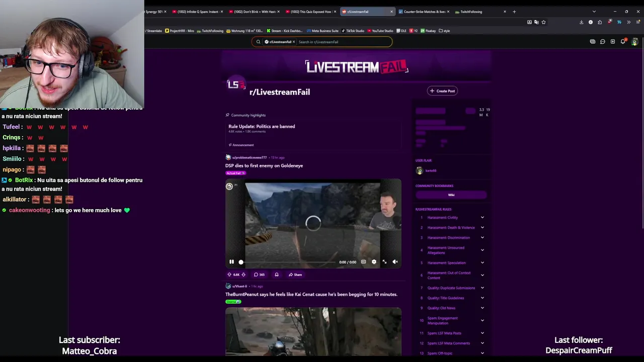Image resolution: width=644 pixels, height=362 pixels.
Task: Expand rule Harassment: Discrimination
Action: pyautogui.click(x=482, y=238)
